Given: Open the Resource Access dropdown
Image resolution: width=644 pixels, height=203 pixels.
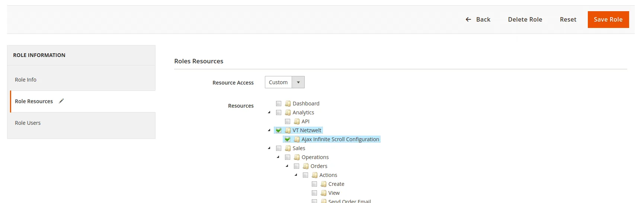Looking at the screenshot, I should coord(285,82).
